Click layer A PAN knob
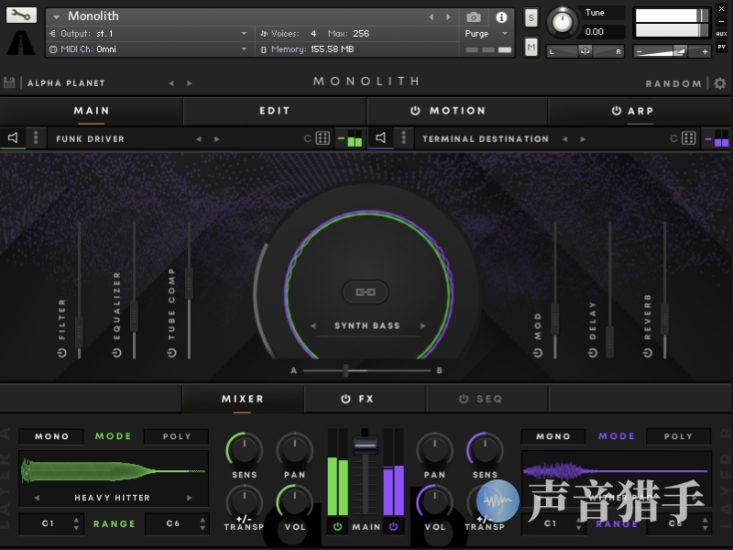733x550 pixels. (295, 450)
